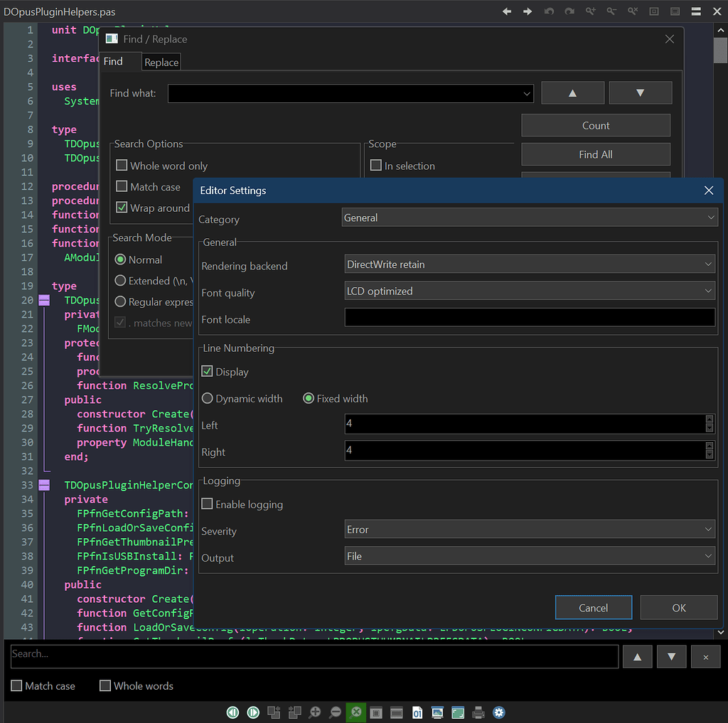Image resolution: width=728 pixels, height=723 pixels.
Task: Collapse the fold marker at line 33
Action: coord(44,485)
